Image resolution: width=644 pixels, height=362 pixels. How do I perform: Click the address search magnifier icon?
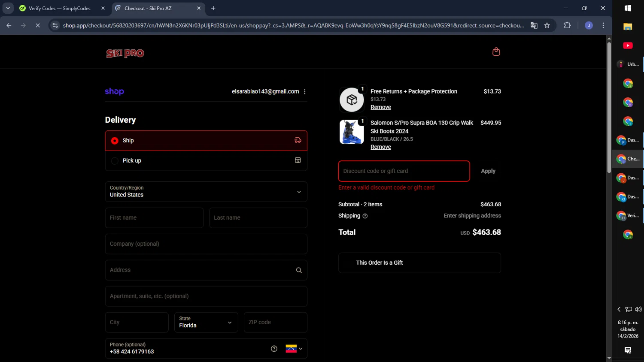pos(299,270)
